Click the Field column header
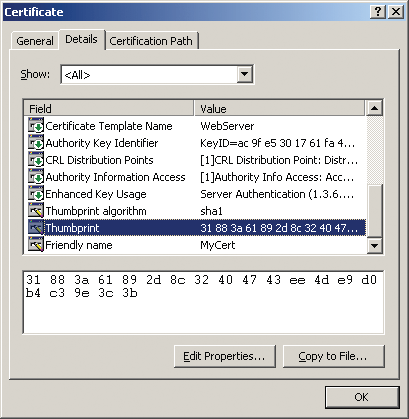409x419 pixels. [109, 109]
